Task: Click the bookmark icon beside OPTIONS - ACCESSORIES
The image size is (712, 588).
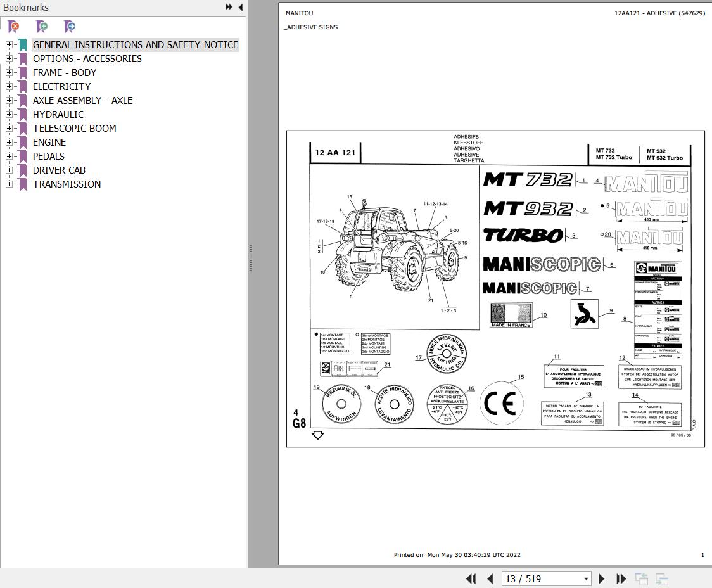Action: click(x=23, y=58)
